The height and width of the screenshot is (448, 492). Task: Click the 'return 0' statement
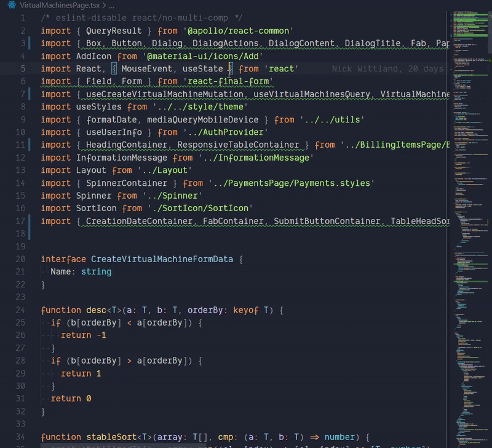coord(71,398)
